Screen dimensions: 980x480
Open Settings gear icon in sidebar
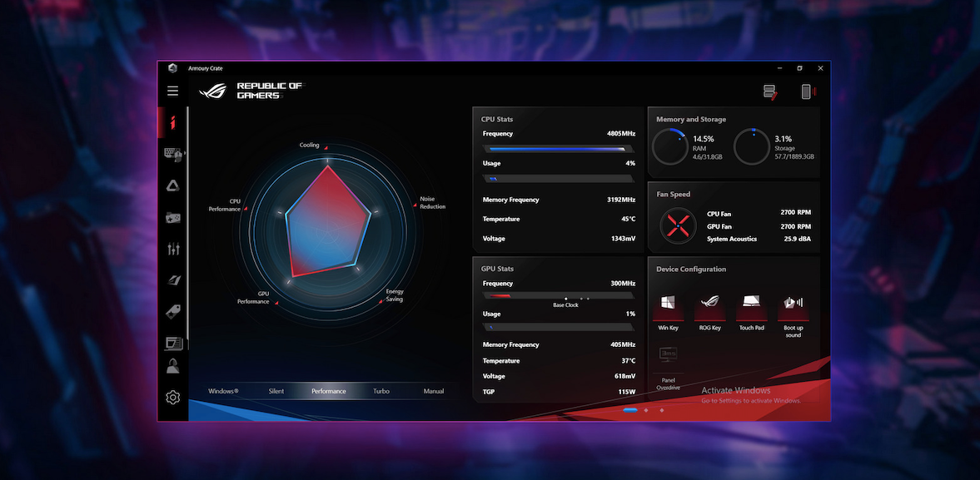[x=172, y=398]
